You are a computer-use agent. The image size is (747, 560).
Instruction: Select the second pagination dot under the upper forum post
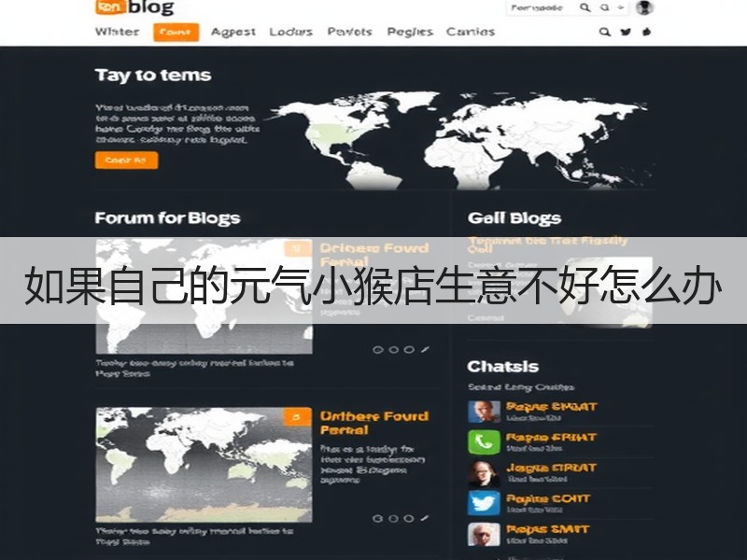[393, 349]
